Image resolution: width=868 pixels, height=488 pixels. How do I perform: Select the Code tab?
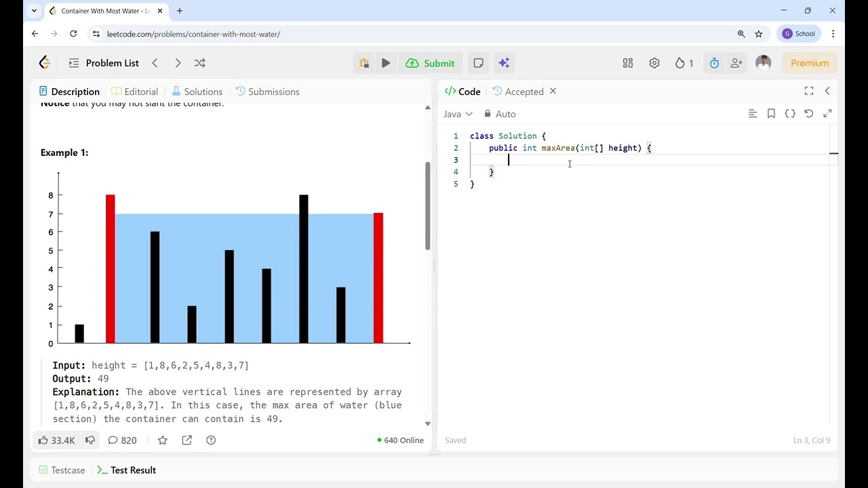point(462,91)
